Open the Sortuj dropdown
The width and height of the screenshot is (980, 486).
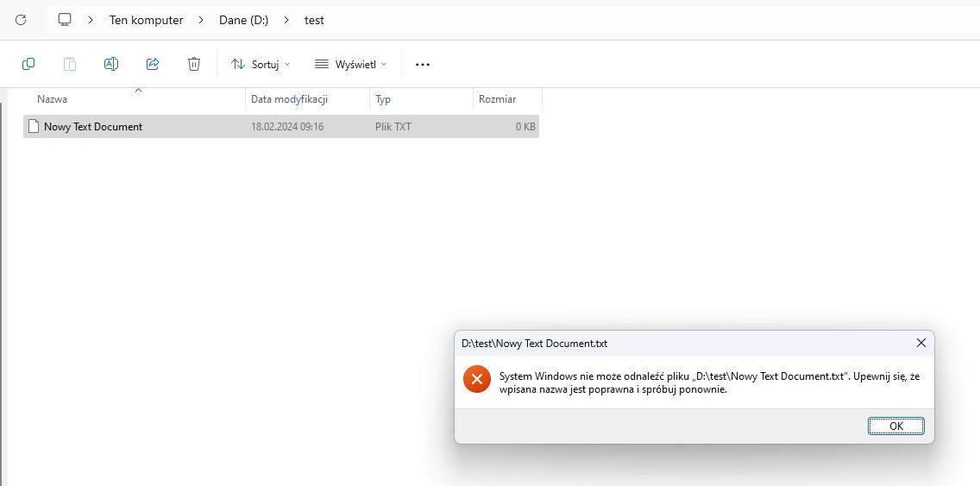261,64
